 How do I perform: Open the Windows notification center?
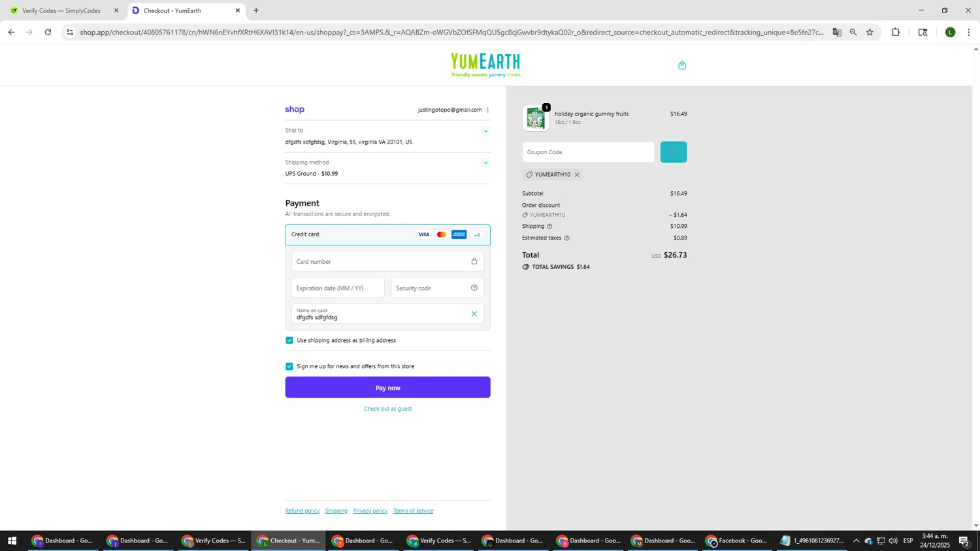[964, 541]
